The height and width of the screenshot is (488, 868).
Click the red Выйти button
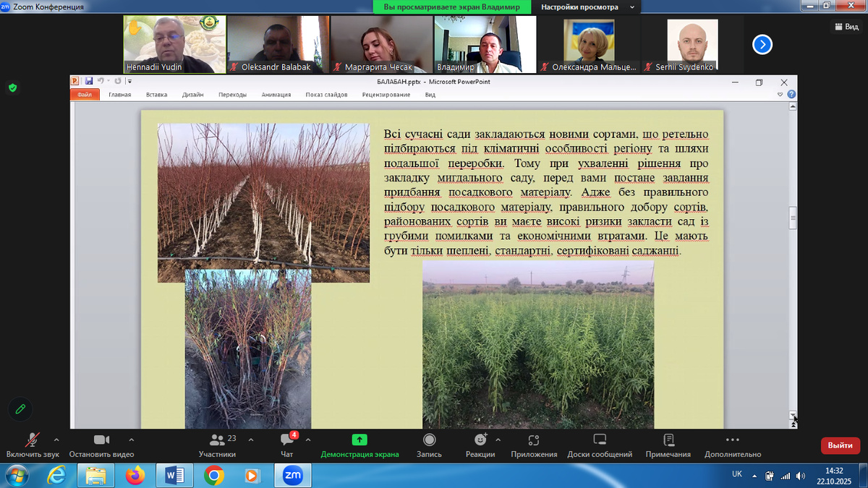pyautogui.click(x=840, y=445)
